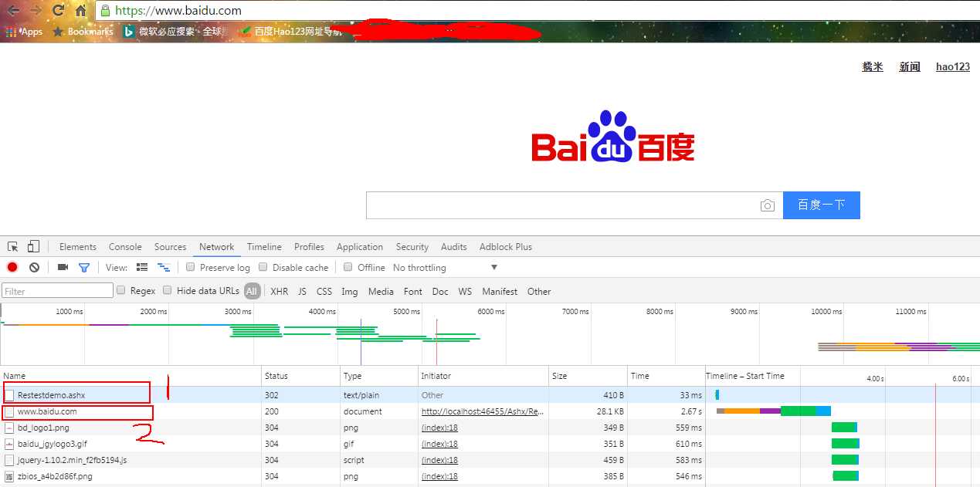Open the Profiles tab
Screen dimensions: 980x487
[309, 247]
